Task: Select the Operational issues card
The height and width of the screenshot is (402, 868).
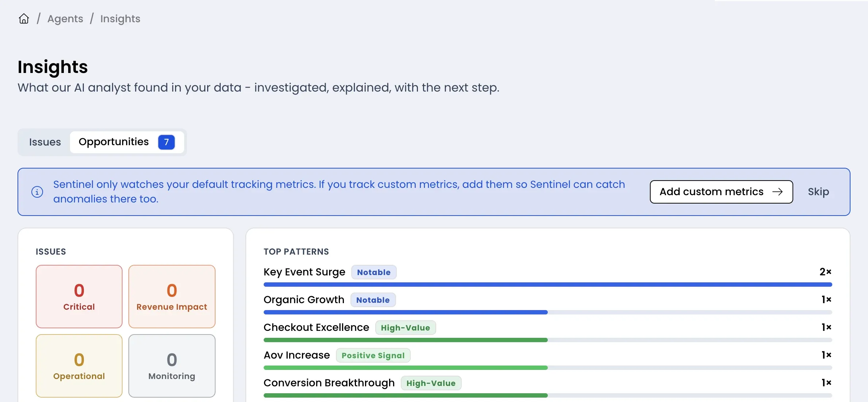Action: 79,366
